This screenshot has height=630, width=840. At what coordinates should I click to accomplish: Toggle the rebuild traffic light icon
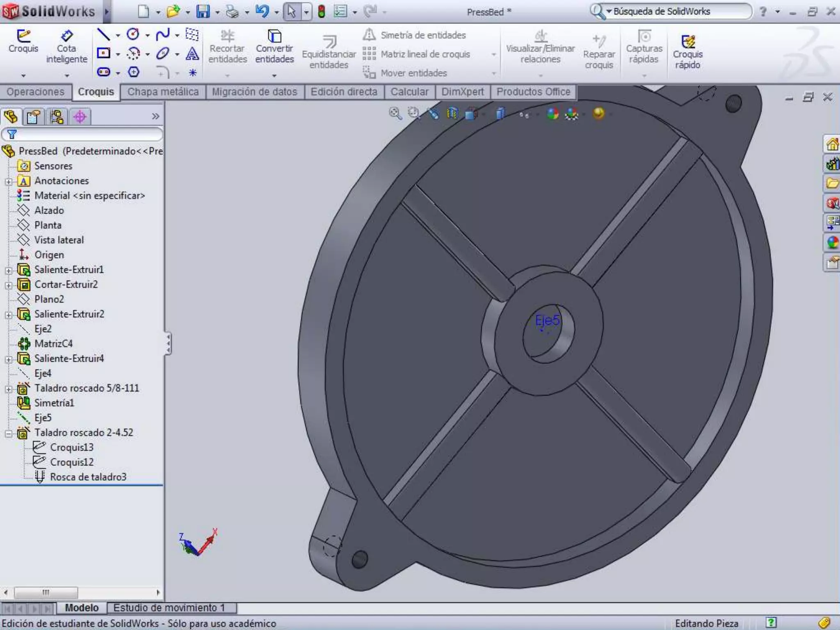[322, 11]
